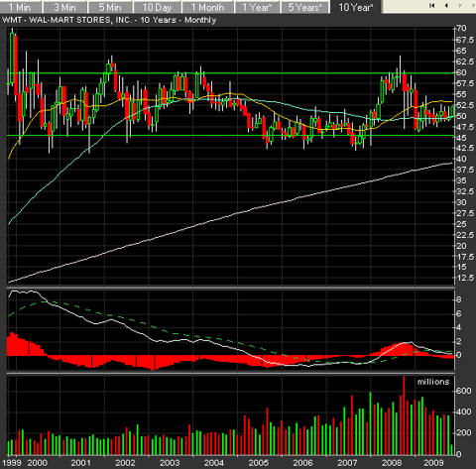Click the 2000 year label on time axis
The image size is (476, 469).
pyautogui.click(x=37, y=463)
